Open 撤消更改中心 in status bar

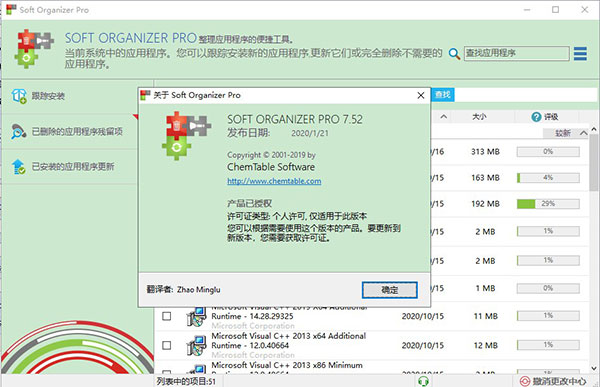click(553, 381)
